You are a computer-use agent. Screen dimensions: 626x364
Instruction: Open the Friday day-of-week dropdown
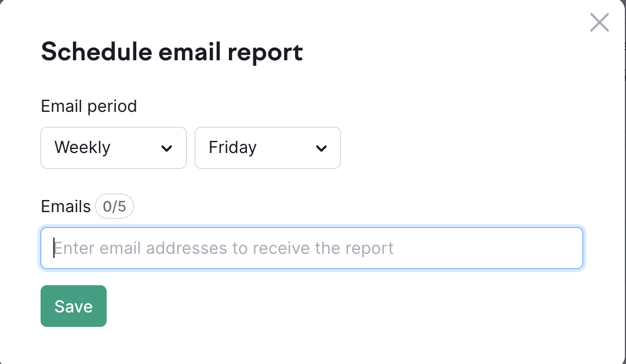tap(267, 148)
